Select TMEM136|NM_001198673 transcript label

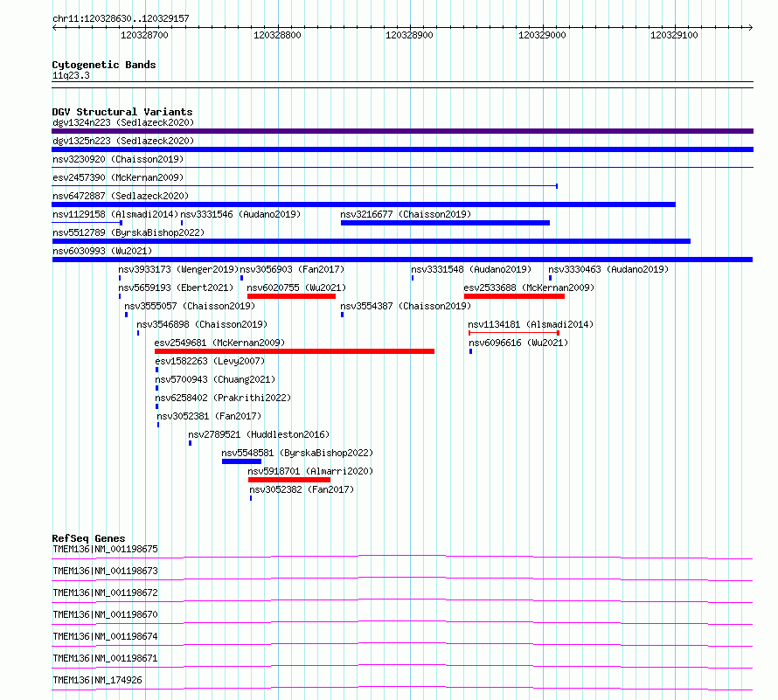105,571
